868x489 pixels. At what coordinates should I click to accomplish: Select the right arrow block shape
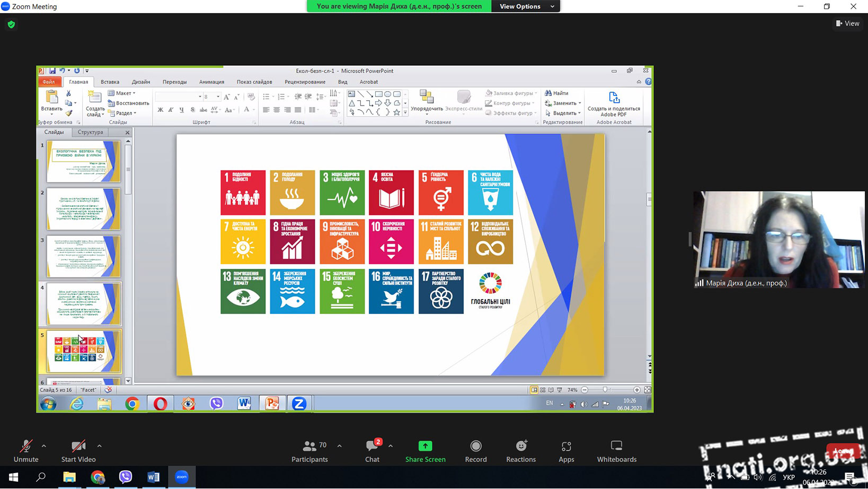[x=378, y=103]
